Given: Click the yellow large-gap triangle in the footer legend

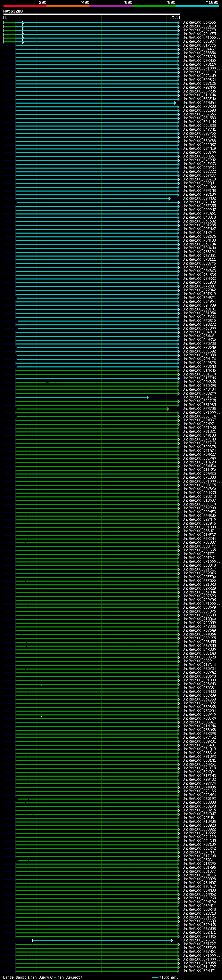Looking at the screenshot, I should coord(28,977).
